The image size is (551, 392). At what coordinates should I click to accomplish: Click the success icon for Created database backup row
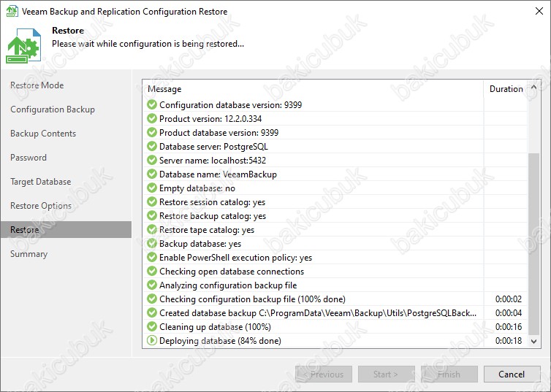[152, 312]
